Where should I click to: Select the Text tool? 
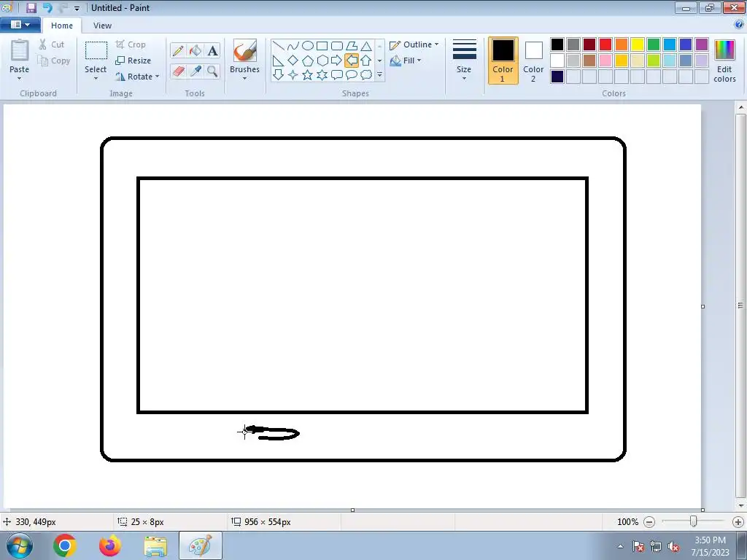212,50
